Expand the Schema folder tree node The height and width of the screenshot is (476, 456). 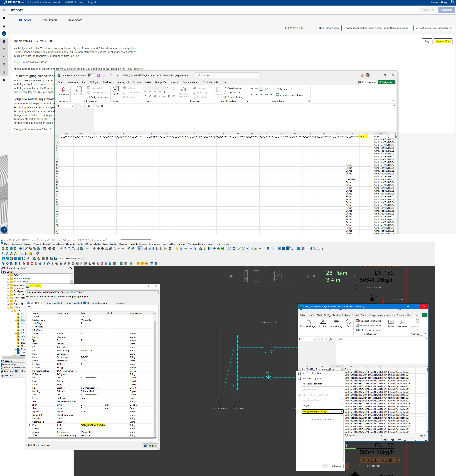tap(8, 307)
